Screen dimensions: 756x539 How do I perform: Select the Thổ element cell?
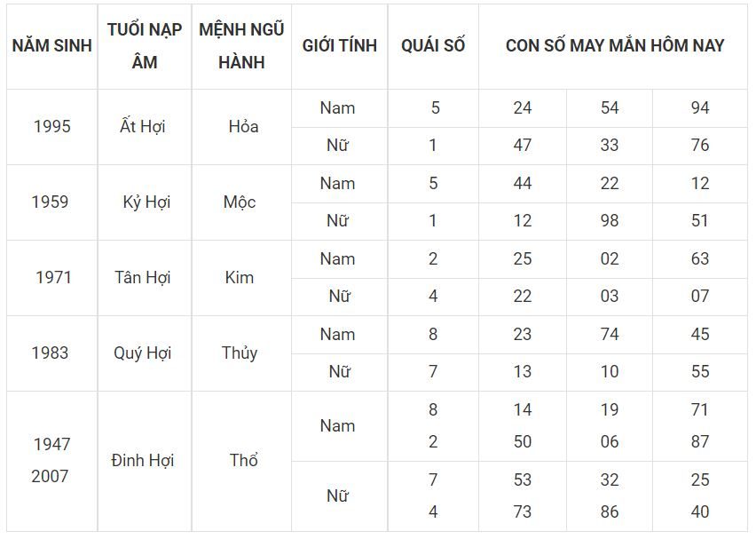(x=241, y=461)
